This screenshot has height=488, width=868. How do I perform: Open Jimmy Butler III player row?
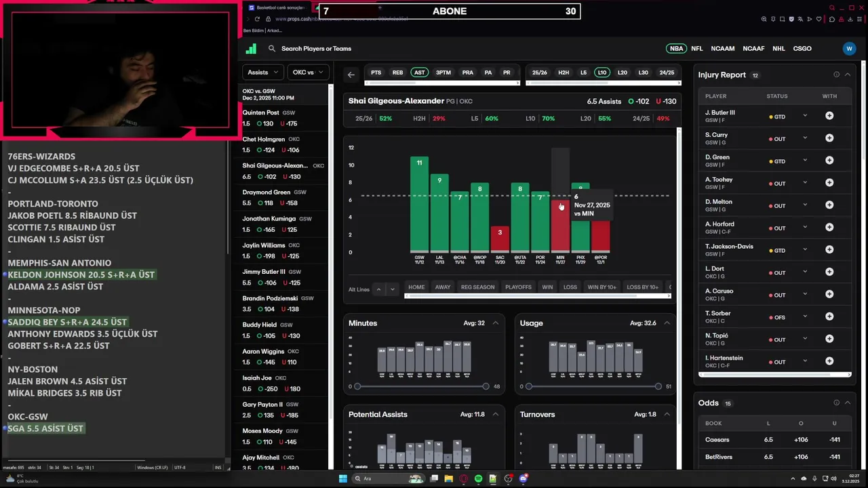[x=283, y=277]
